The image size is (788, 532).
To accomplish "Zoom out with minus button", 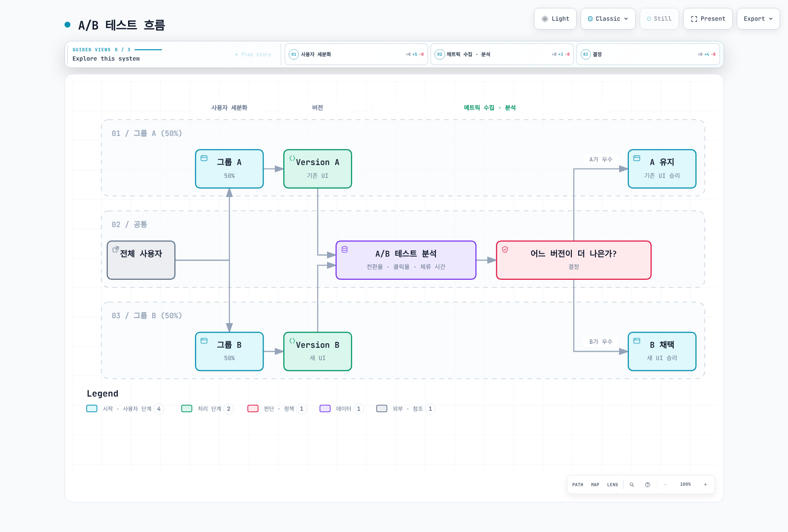I will pos(665,485).
